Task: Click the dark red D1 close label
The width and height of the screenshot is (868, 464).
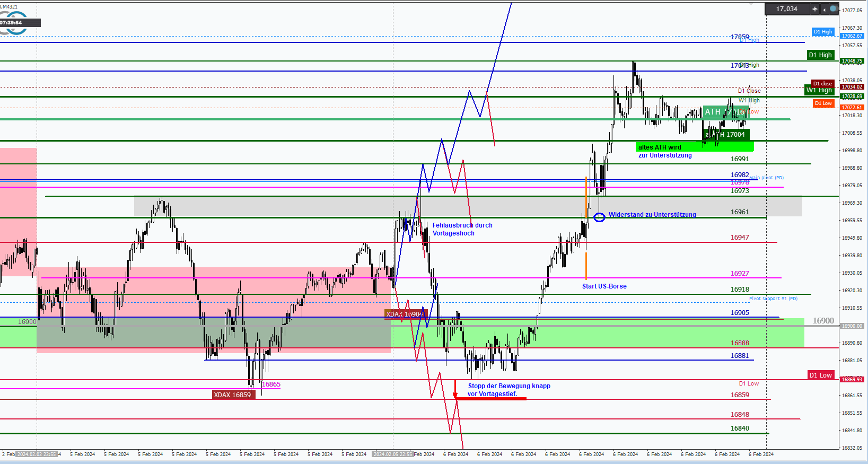Action: click(822, 83)
